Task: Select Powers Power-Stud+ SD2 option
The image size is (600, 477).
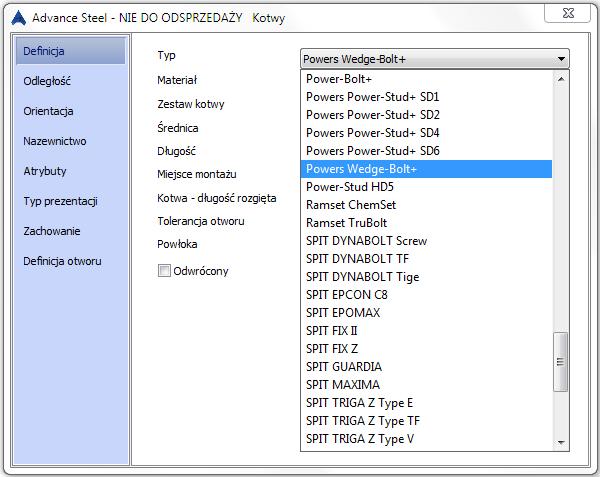Action: tap(426, 115)
